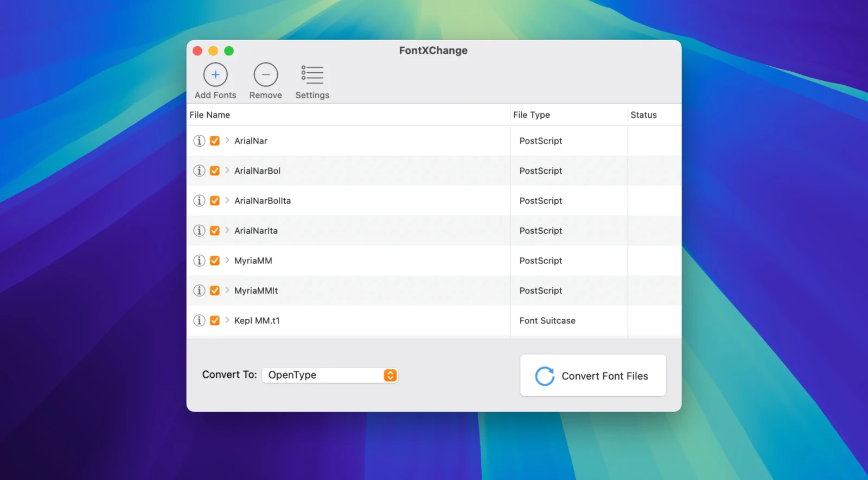Click the Remove minus icon
Screen dimensions: 868x480
click(x=266, y=75)
